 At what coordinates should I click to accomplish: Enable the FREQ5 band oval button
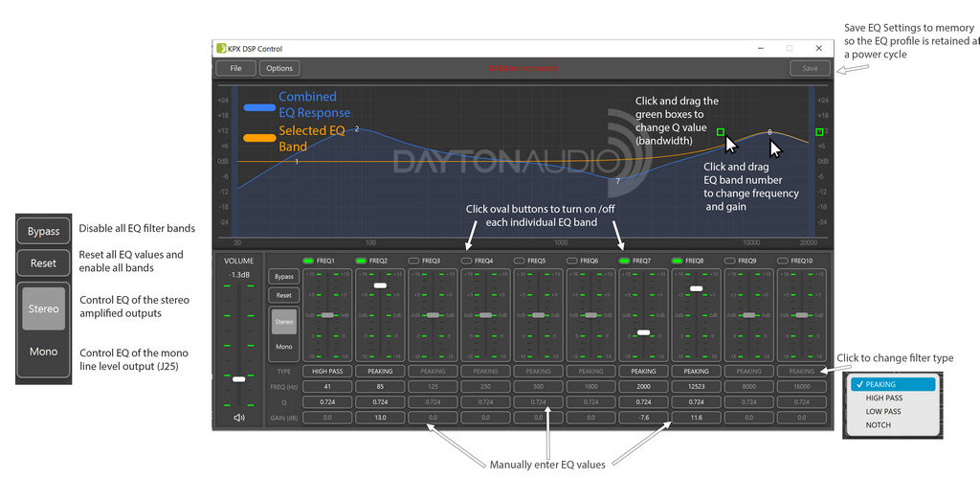520,261
